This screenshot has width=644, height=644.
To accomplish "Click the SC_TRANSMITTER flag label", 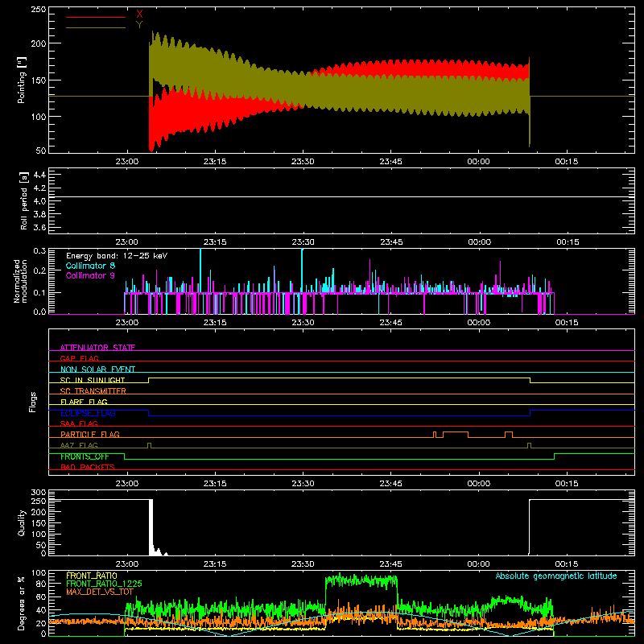I will click(93, 391).
